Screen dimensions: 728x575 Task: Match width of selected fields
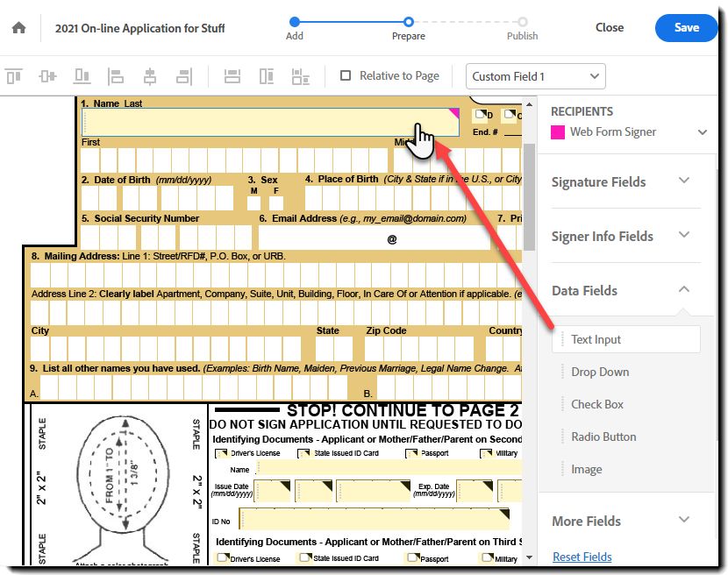pos(232,76)
